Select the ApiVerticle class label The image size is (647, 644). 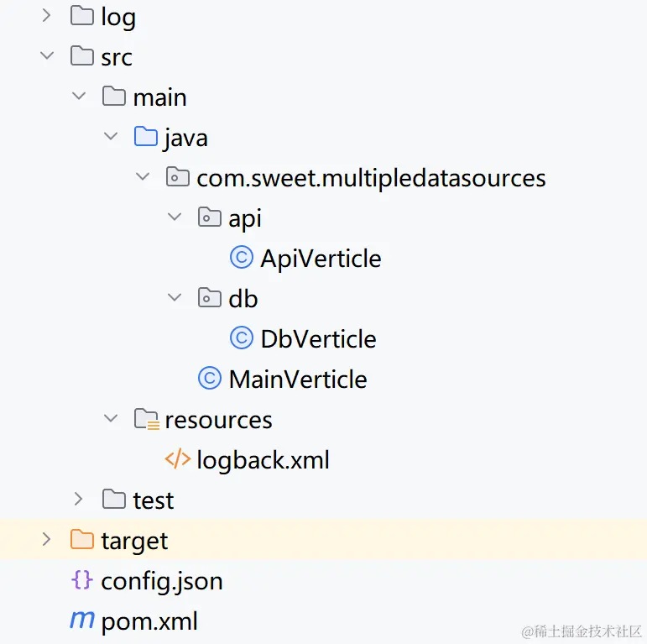coord(321,258)
